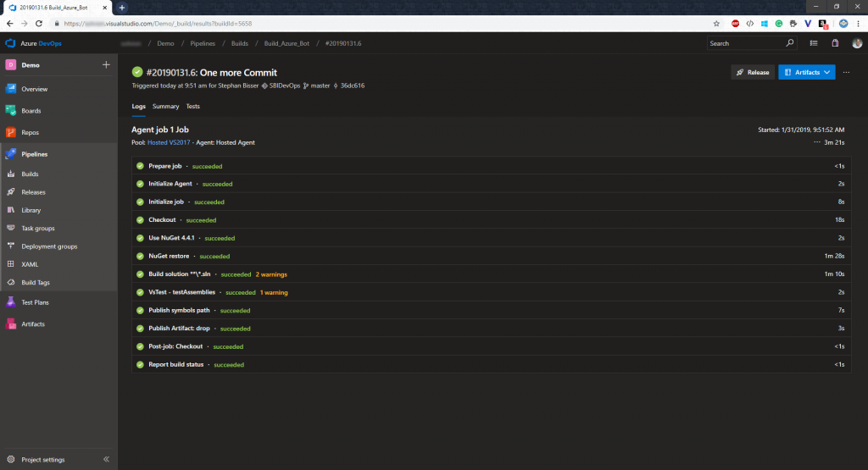Viewport: 868px width, 470px height.
Task: Click the red ABP extension icon
Action: tap(735, 23)
